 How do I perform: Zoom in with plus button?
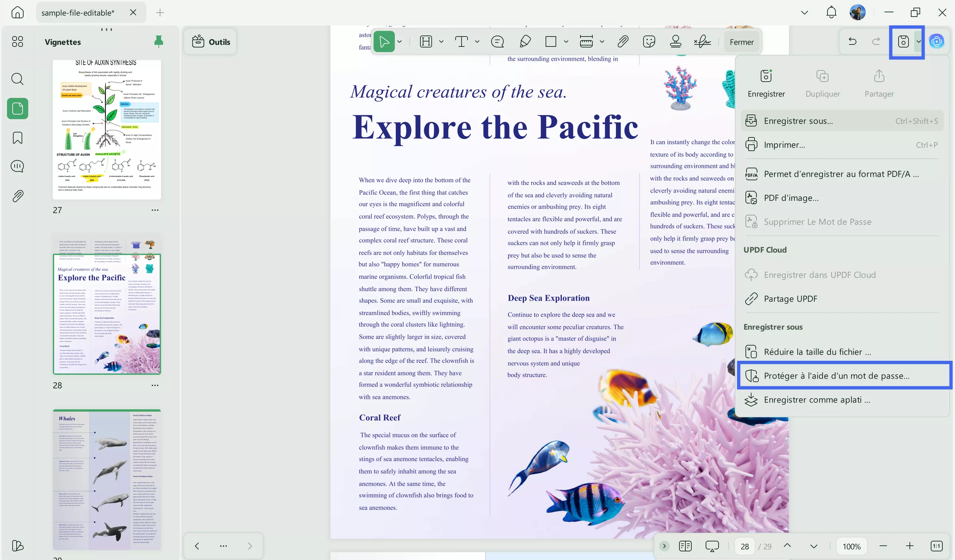click(910, 546)
